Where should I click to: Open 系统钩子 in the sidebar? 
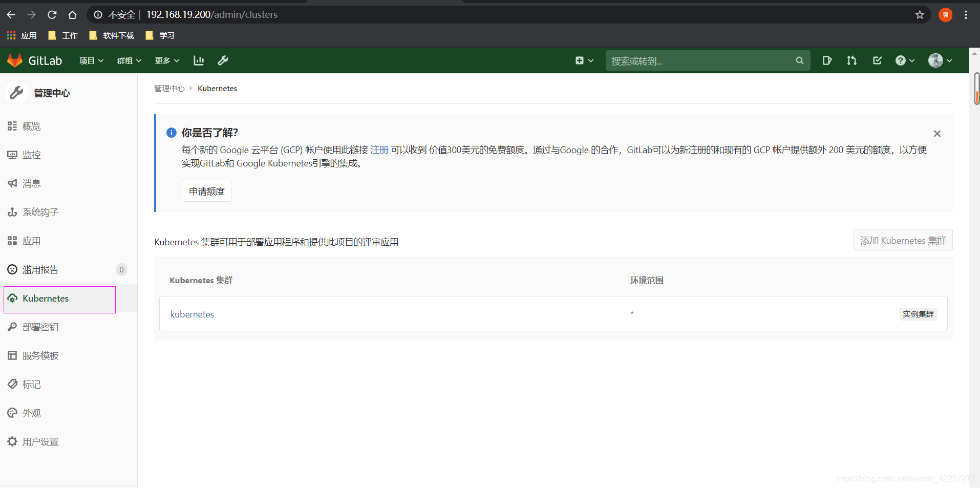(40, 212)
